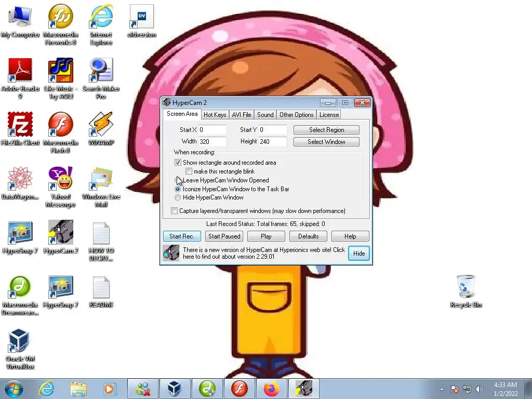Open Macromedia Dreamweaver desktop shortcut

coord(20,295)
